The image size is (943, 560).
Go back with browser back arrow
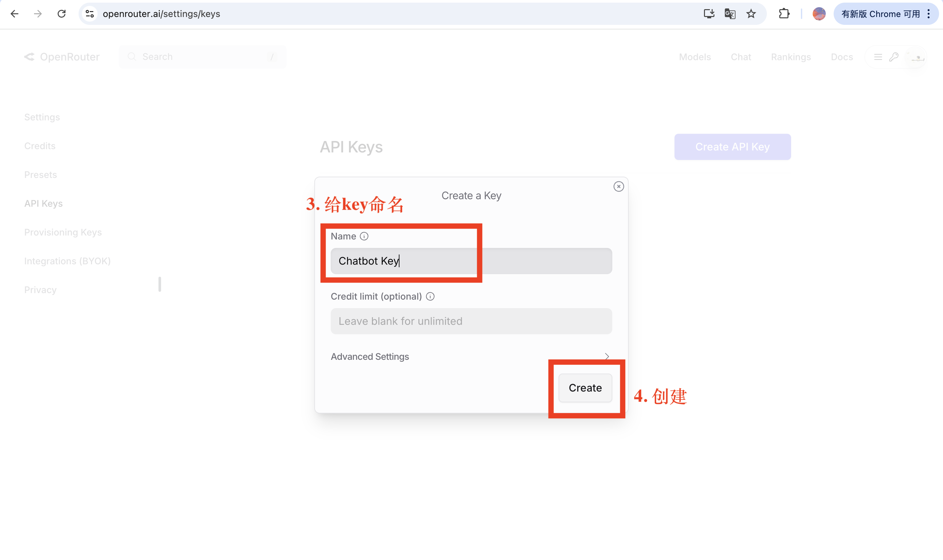[14, 14]
